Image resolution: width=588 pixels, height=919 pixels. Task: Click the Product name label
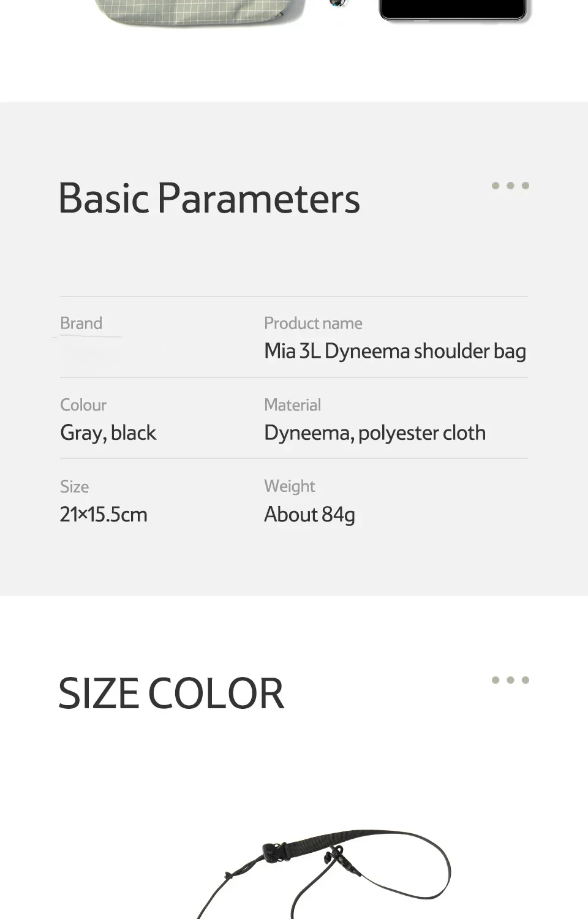tap(313, 323)
